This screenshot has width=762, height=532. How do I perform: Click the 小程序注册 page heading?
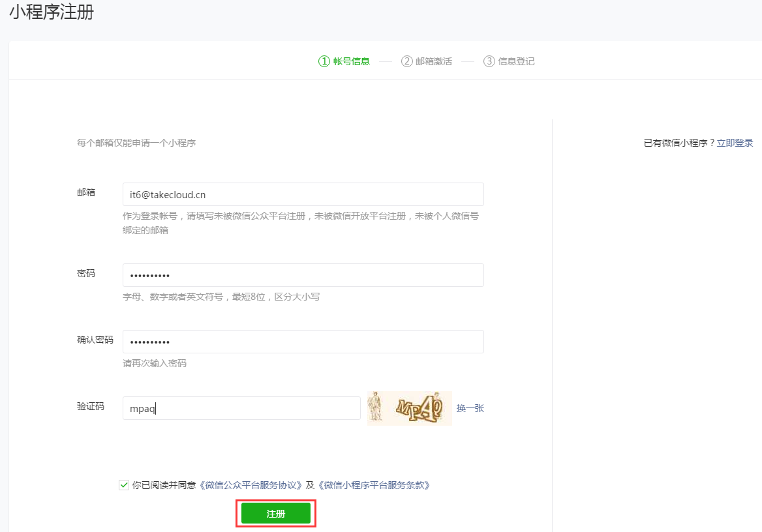[52, 12]
